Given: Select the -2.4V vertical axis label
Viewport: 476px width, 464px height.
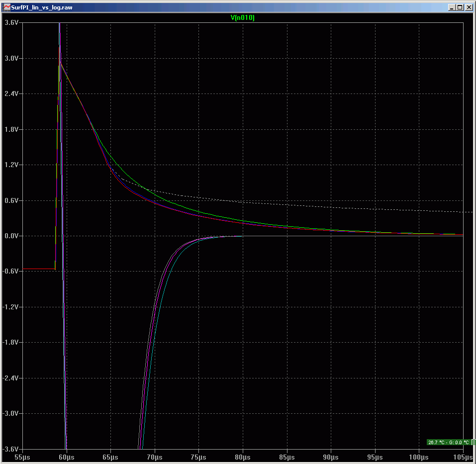Looking at the screenshot, I should pyautogui.click(x=10, y=378).
